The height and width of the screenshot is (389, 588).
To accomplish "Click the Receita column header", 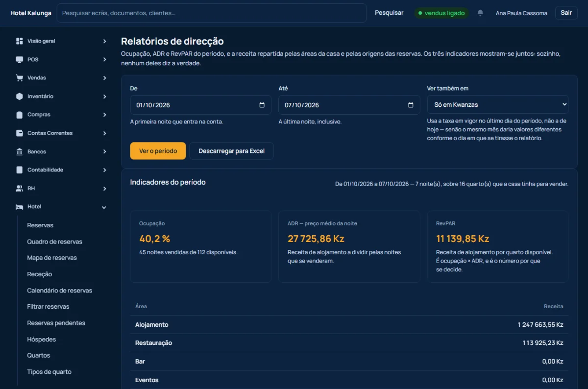I will (x=554, y=306).
